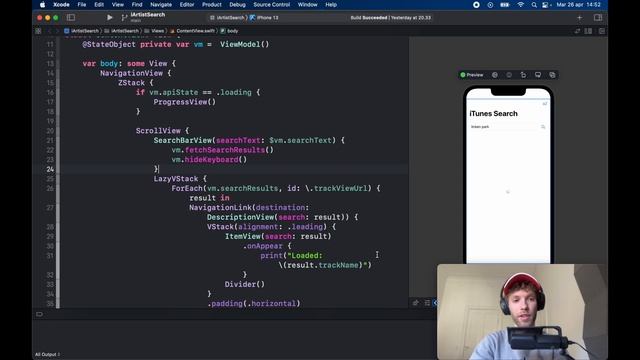Open Control Center from menu bar
The height and width of the screenshot is (360, 640).
[546, 5]
